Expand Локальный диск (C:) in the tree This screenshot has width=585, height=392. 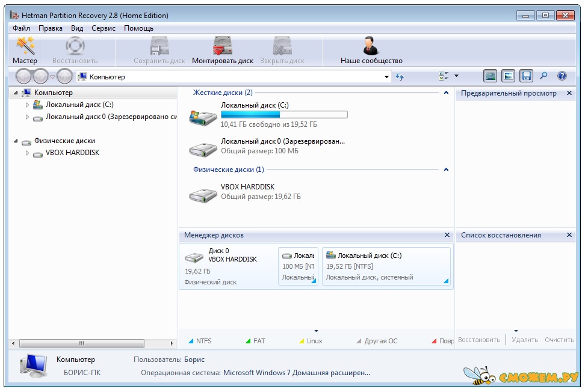[27, 105]
